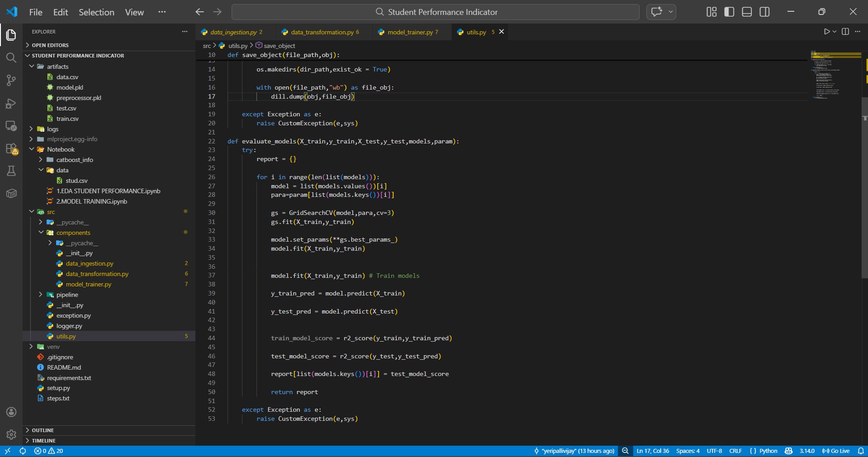Click the Run Python File play button
Viewport: 868px width, 457px height.
826,32
